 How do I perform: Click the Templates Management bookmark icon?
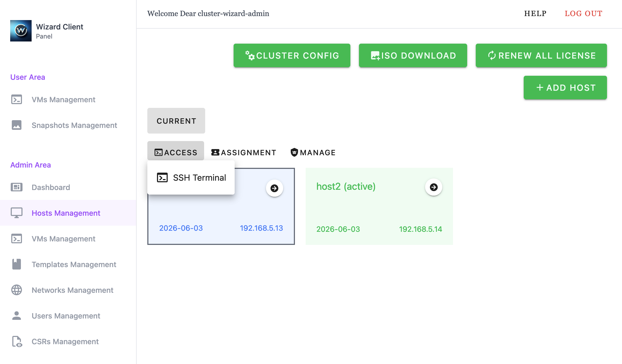(x=17, y=264)
